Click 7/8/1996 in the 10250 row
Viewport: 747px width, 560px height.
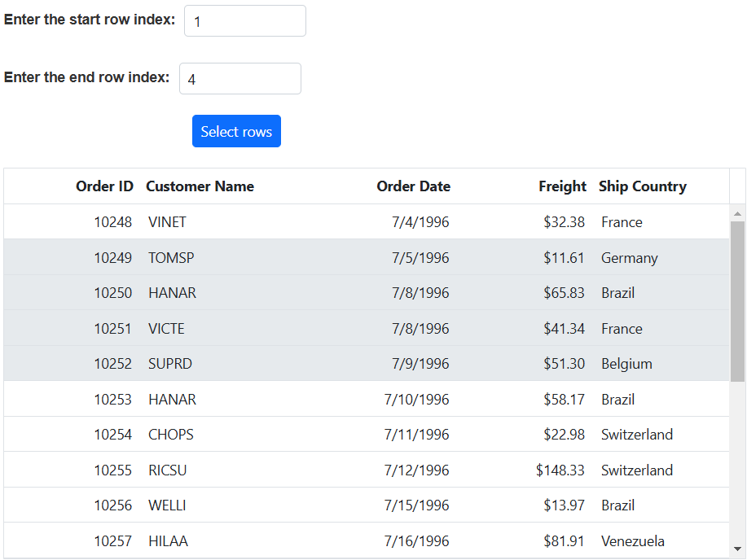[x=420, y=293]
